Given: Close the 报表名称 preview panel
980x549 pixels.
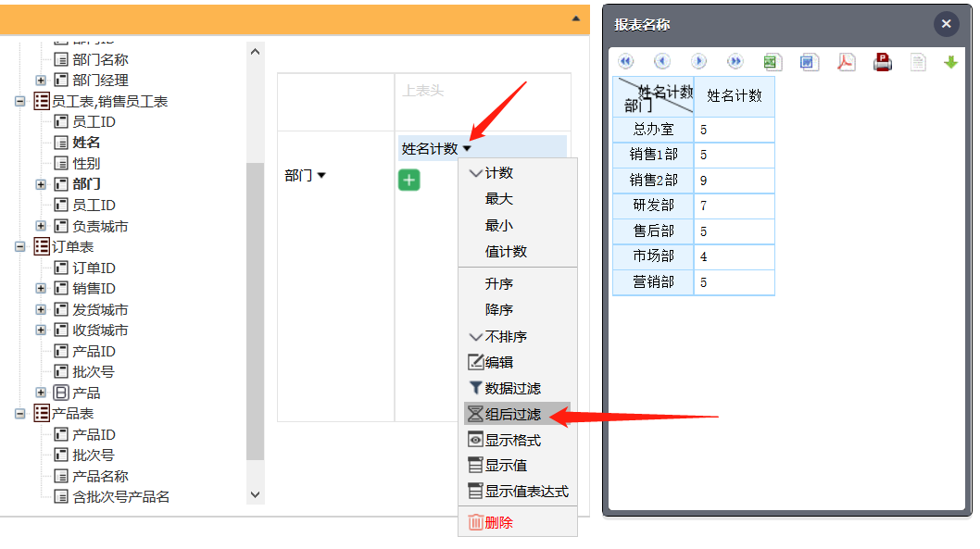Looking at the screenshot, I should [947, 24].
